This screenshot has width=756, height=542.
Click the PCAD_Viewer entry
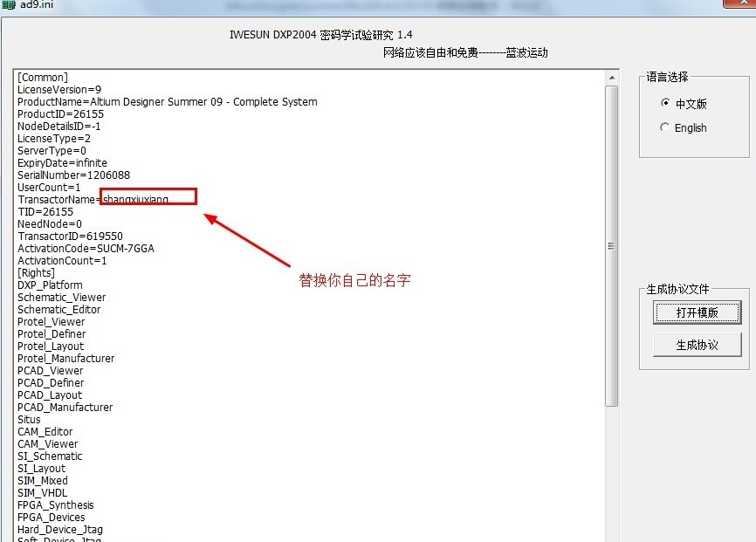(x=50, y=371)
